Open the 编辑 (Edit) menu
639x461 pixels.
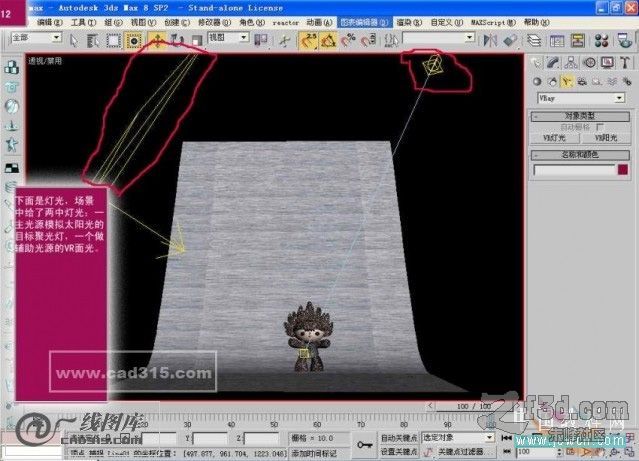coord(50,22)
